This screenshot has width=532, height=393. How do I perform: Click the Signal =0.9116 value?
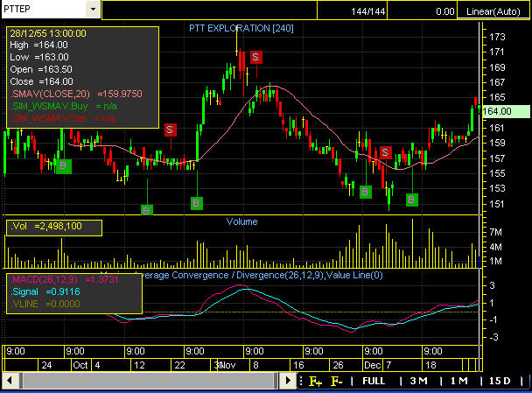[45, 291]
